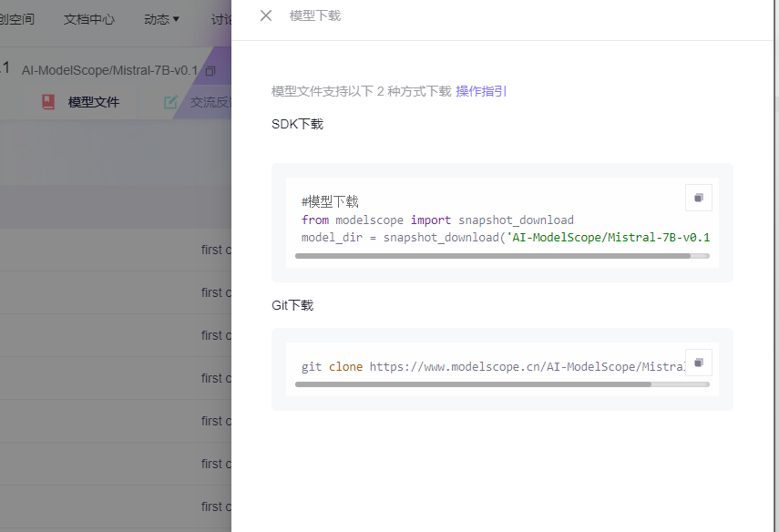Copy model name AI-ModelScope/Mistral-7B-v0.1 icon
The width and height of the screenshot is (779, 532).
coord(210,71)
